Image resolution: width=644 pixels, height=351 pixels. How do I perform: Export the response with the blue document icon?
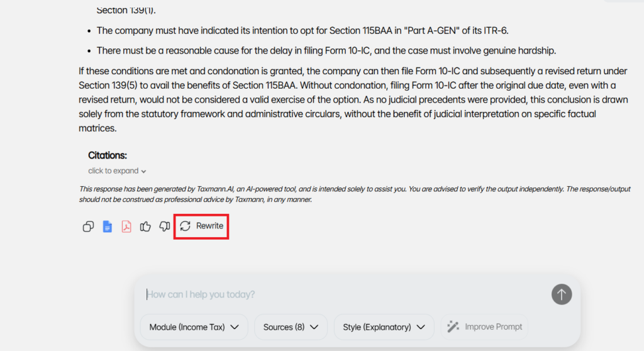108,226
